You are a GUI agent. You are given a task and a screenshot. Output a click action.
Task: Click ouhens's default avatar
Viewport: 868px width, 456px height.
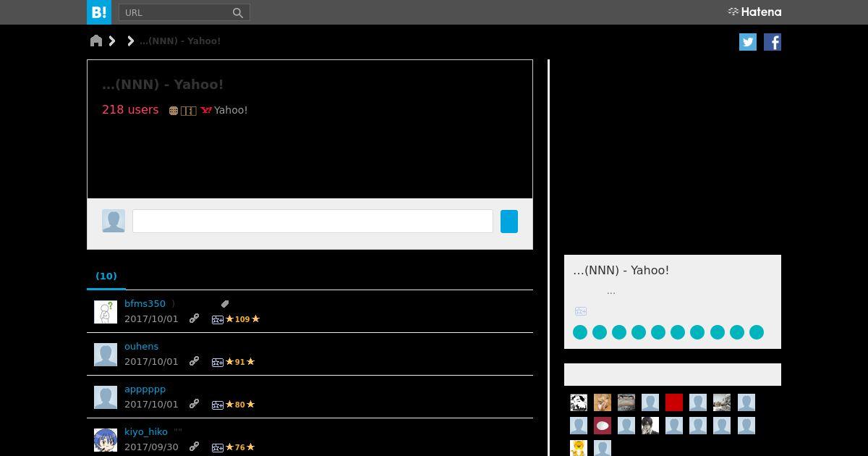[106, 355]
